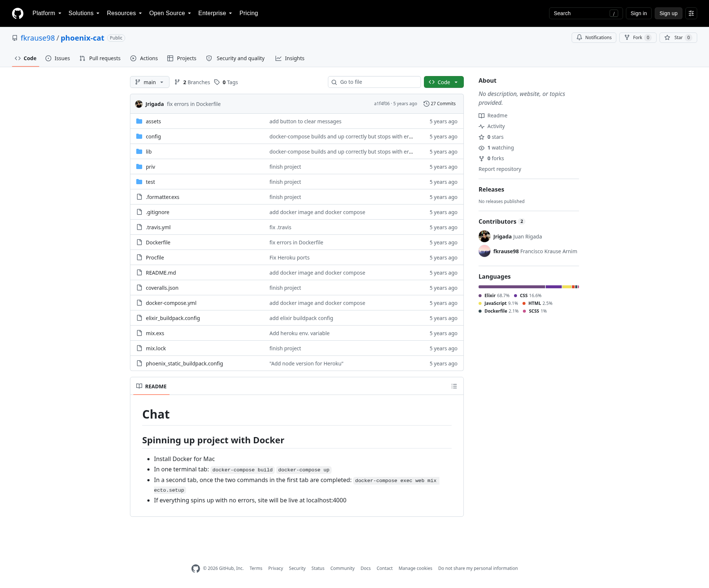Open 27 Commits history
Viewport: 709px width, 588px height.
coord(439,104)
